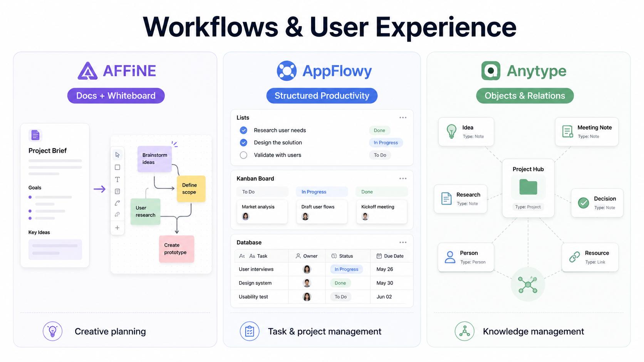Viewport: 644px width, 362px height.
Task: Click the Structured Productivity blue pill
Action: tap(322, 96)
